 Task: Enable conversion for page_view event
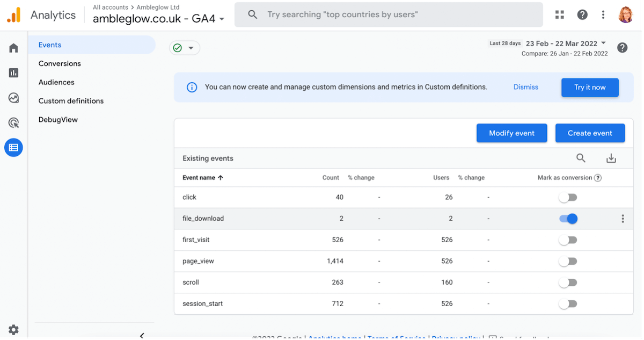point(568,262)
